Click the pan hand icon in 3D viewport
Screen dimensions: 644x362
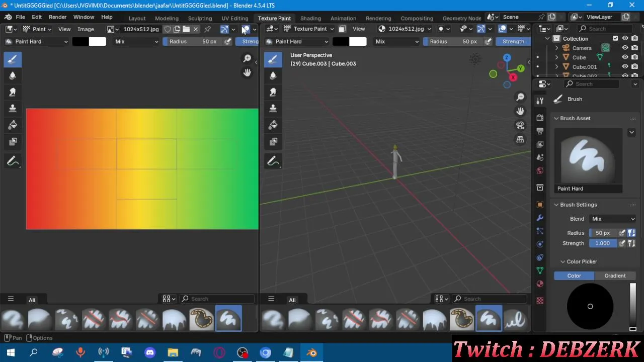[520, 111]
